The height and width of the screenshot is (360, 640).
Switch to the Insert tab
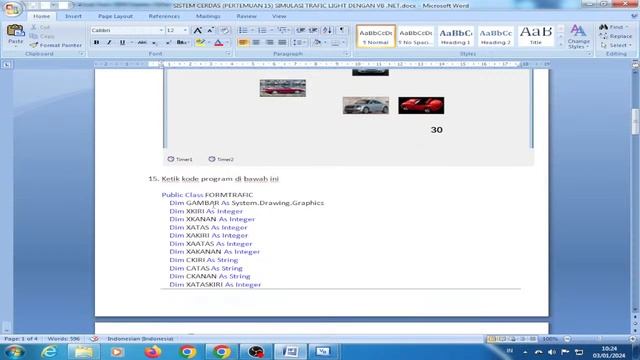click(x=73, y=16)
